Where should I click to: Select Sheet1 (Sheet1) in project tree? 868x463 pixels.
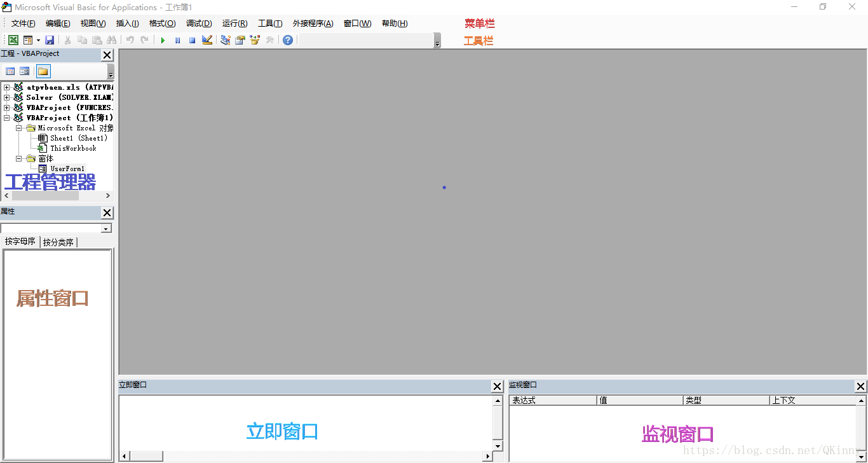point(79,138)
